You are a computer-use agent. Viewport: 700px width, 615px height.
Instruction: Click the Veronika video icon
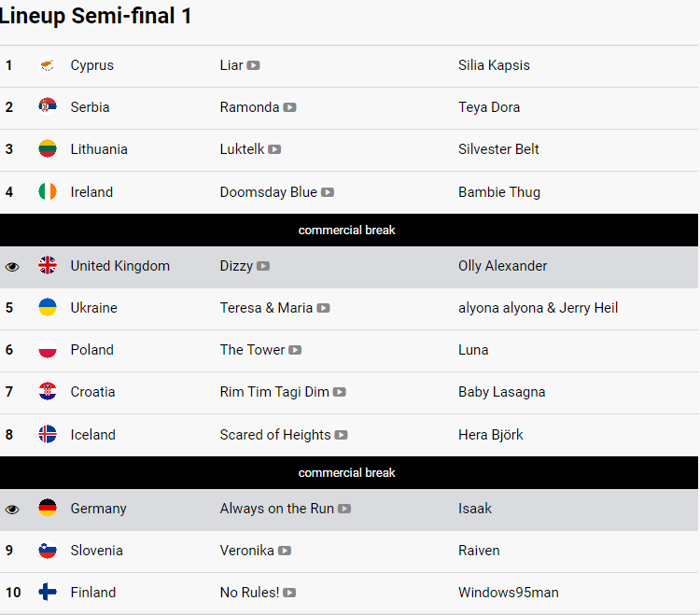pyautogui.click(x=285, y=551)
